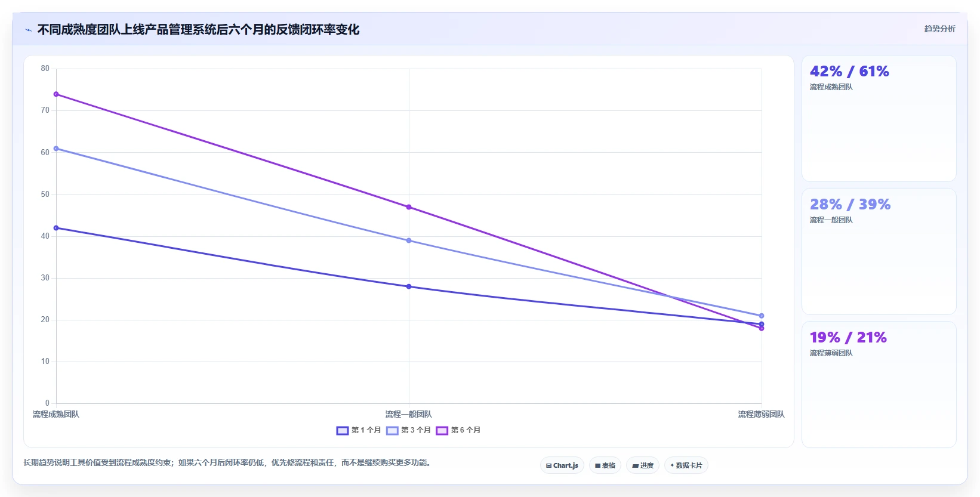Image resolution: width=980 pixels, height=497 pixels.
Task: Click the 80 y-axis tick label
Action: [45, 69]
